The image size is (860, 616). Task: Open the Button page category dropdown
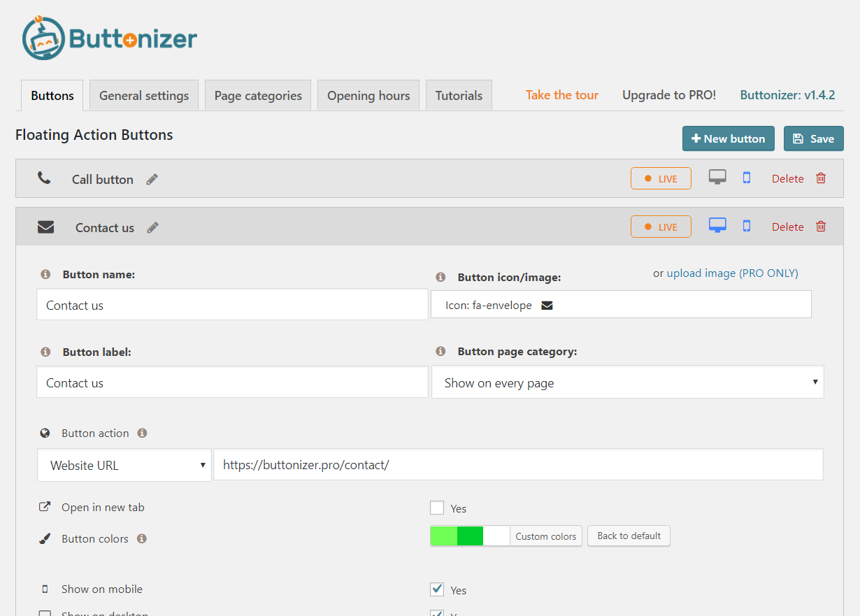[627, 382]
